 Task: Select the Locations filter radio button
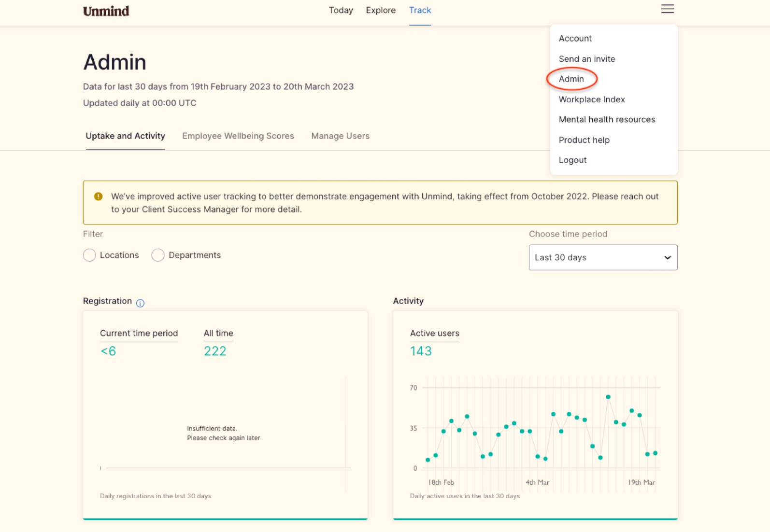[x=89, y=255]
